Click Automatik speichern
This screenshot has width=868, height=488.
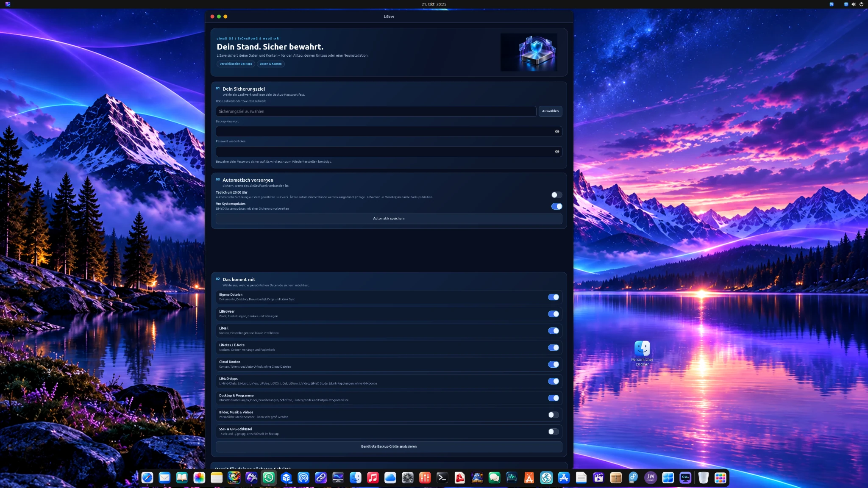tap(389, 219)
